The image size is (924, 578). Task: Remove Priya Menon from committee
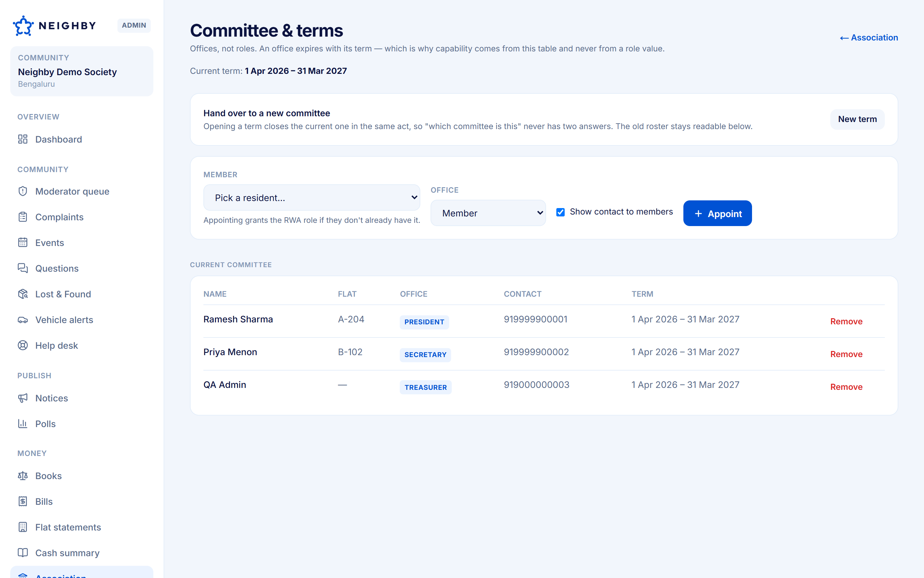click(x=846, y=354)
